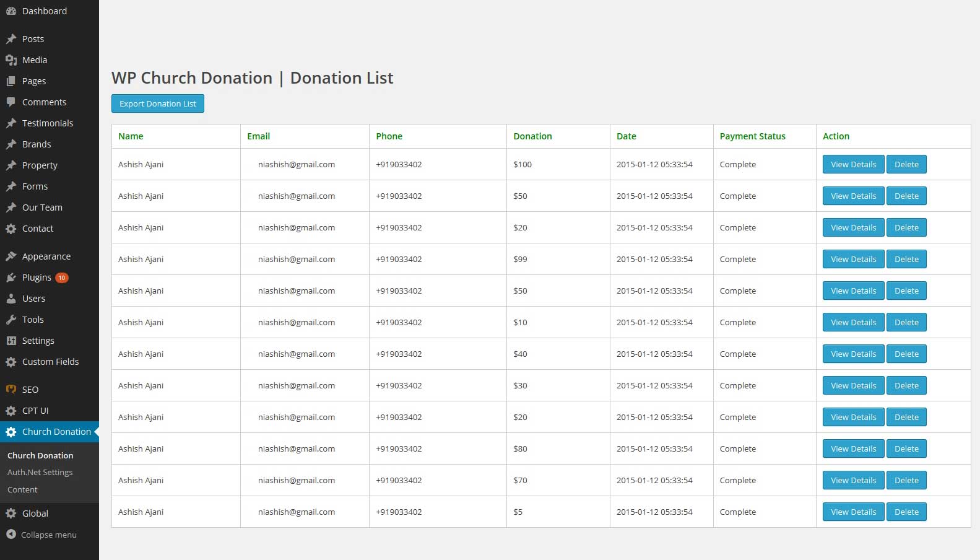Click the CPT UI gear icon
This screenshot has height=560, width=980.
pos(11,411)
